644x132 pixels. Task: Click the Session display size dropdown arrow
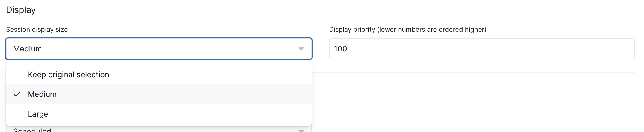click(x=301, y=49)
